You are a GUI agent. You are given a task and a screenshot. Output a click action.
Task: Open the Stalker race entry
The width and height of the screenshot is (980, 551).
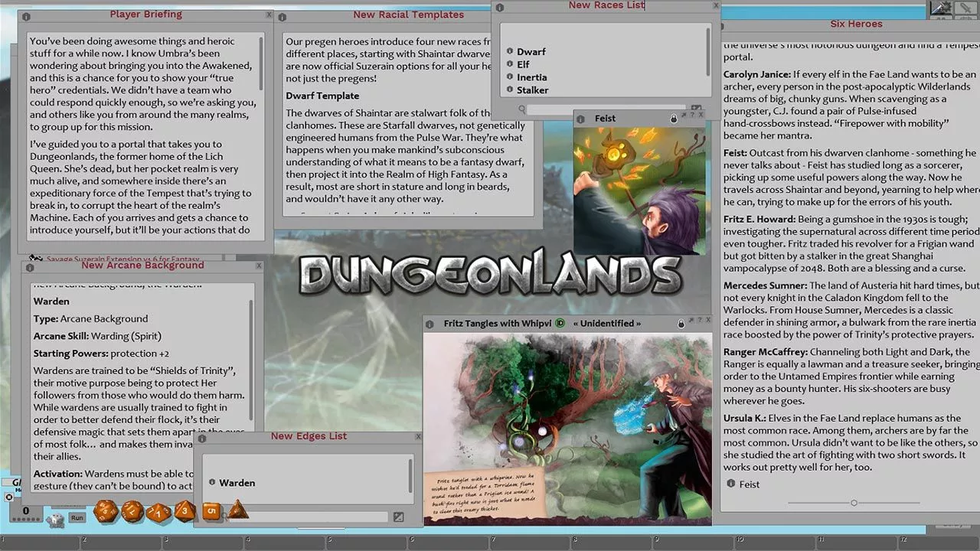533,90
